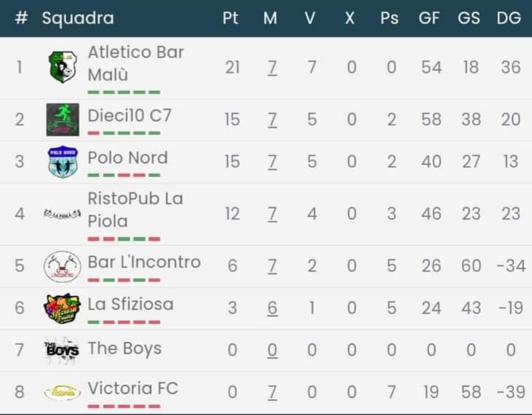This screenshot has height=415, width=532.
Task: Sort table by Pt column header
Action: 231,18
